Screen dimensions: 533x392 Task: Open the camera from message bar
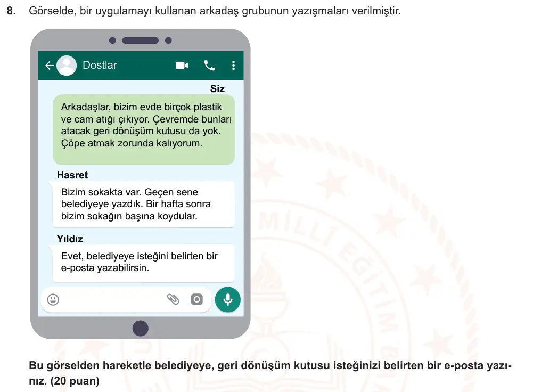(x=196, y=299)
